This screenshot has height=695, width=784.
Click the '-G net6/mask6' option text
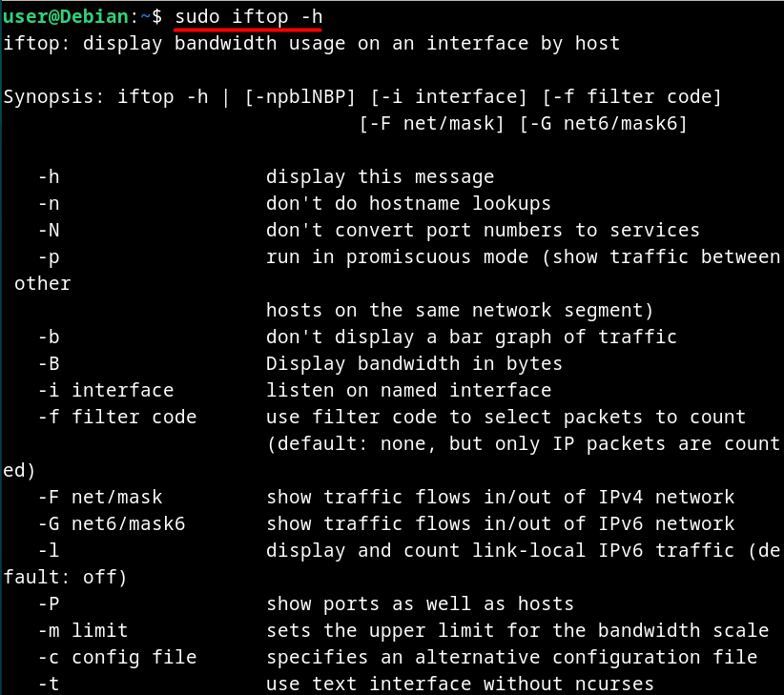pyautogui.click(x=112, y=523)
